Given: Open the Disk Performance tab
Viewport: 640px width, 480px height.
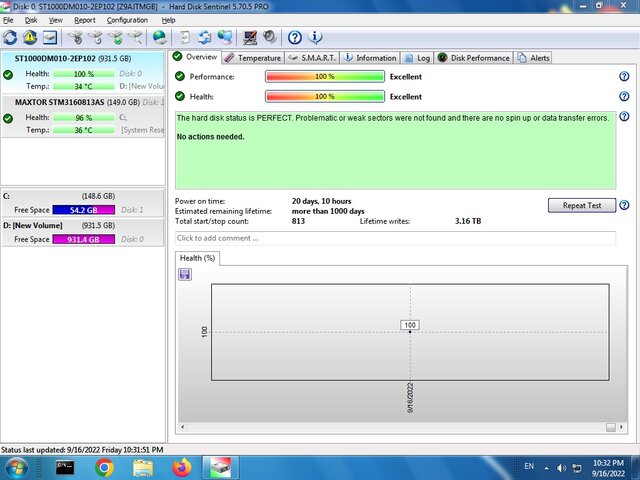Looking at the screenshot, I should click(x=474, y=58).
